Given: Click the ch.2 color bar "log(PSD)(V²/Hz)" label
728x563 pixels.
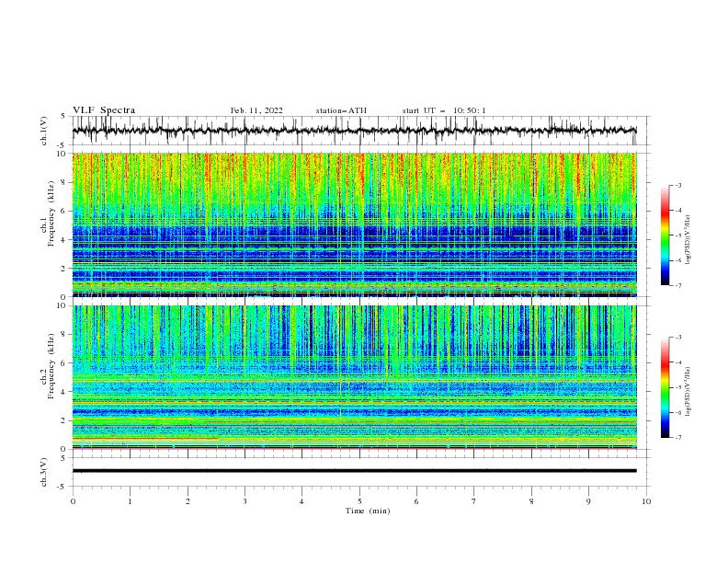Looking at the screenshot, I should (688, 392).
